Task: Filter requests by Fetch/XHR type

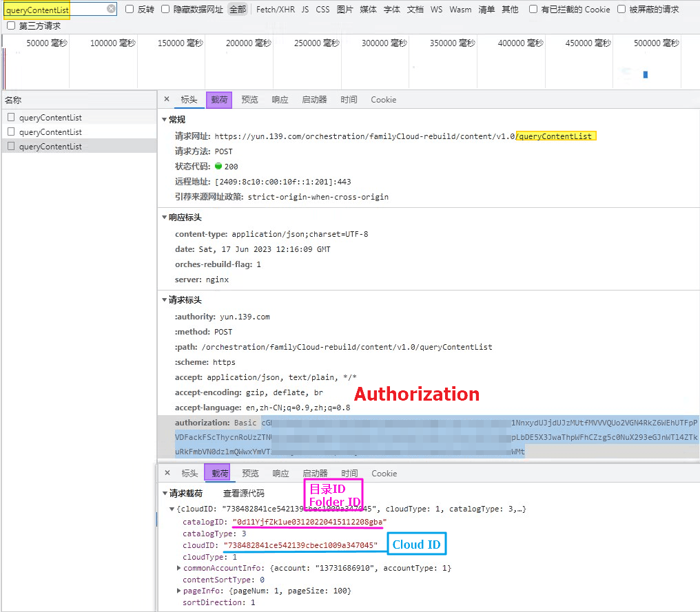Action: (274, 10)
